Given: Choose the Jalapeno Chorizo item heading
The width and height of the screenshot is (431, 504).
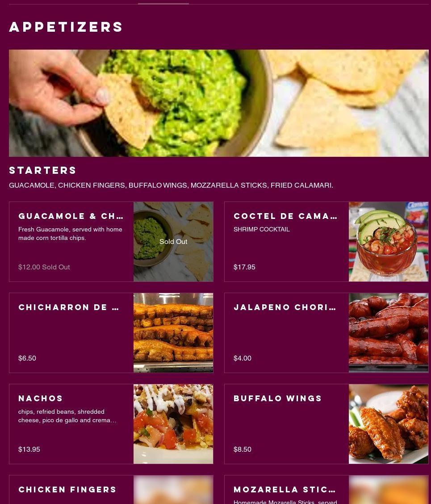Looking at the screenshot, I should coord(285,307).
